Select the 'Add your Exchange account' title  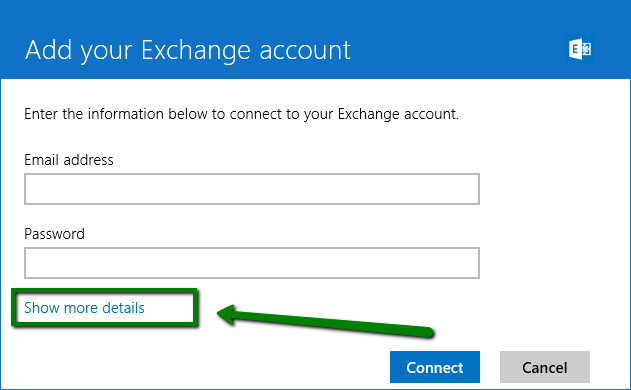pyautogui.click(x=188, y=51)
